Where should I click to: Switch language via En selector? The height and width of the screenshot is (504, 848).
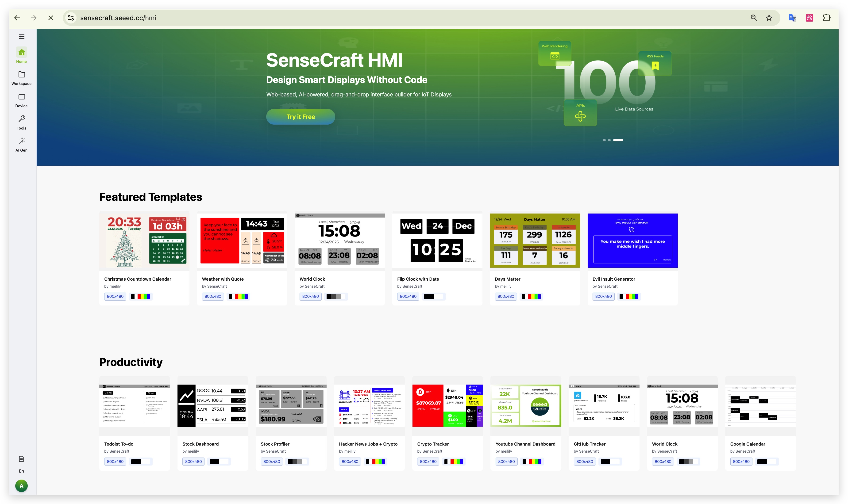(21, 471)
